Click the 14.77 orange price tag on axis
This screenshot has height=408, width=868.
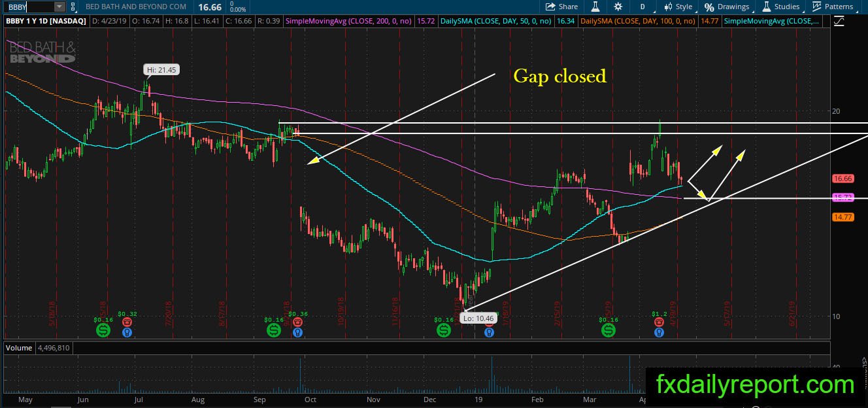click(843, 218)
